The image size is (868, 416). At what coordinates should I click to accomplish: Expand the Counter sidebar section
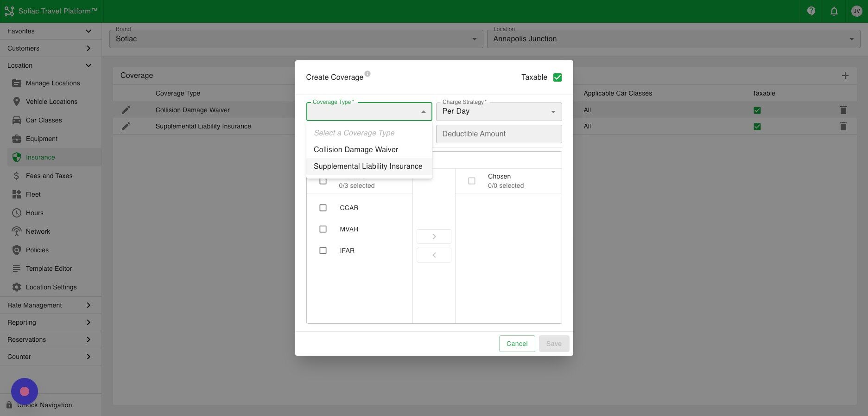tap(51, 357)
